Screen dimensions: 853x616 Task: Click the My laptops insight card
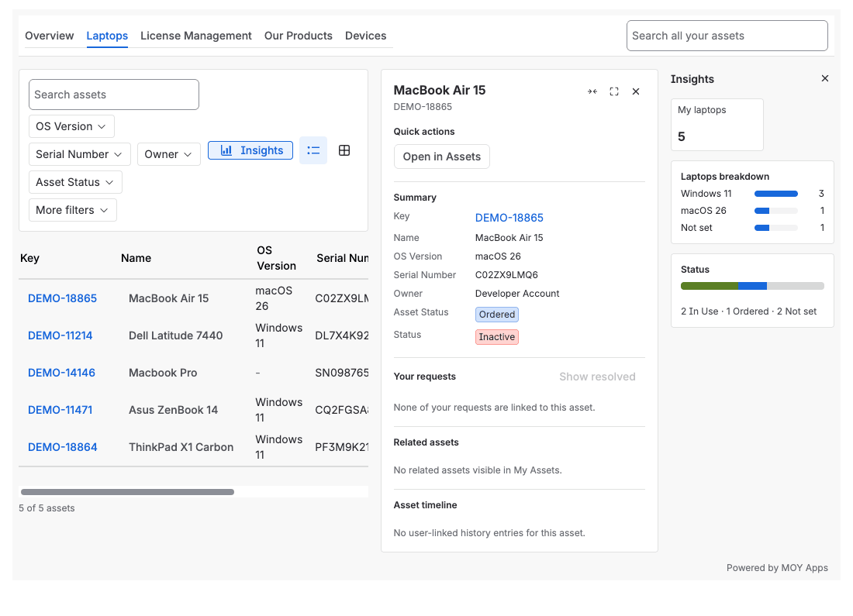[717, 125]
